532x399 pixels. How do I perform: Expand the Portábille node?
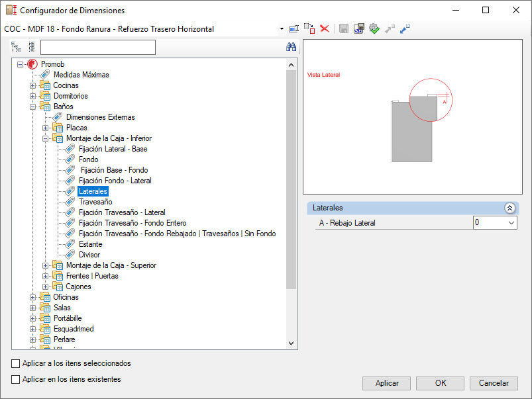click(x=32, y=318)
